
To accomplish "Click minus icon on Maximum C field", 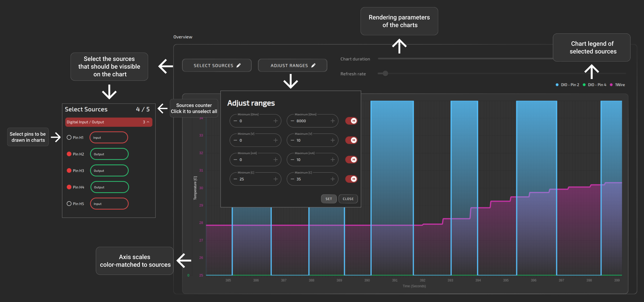I will pyautogui.click(x=292, y=179).
